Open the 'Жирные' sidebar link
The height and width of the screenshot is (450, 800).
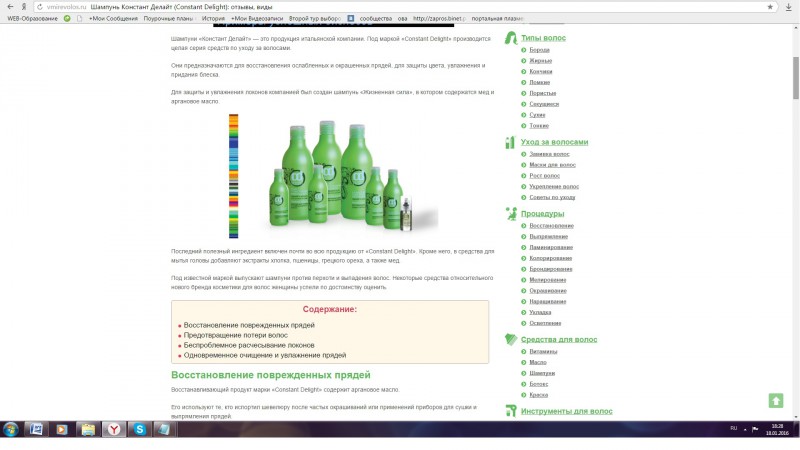point(540,61)
